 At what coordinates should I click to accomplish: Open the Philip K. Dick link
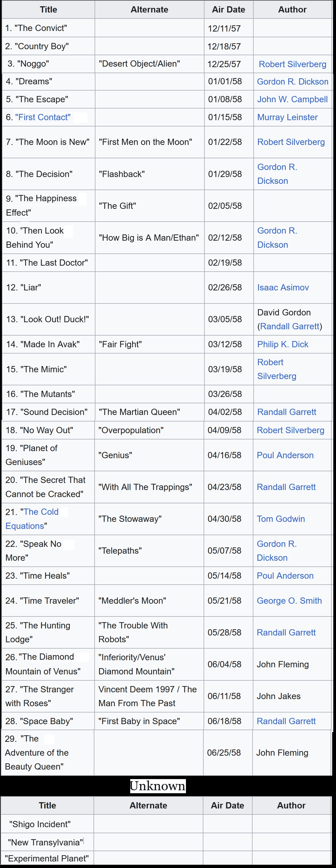tap(283, 344)
